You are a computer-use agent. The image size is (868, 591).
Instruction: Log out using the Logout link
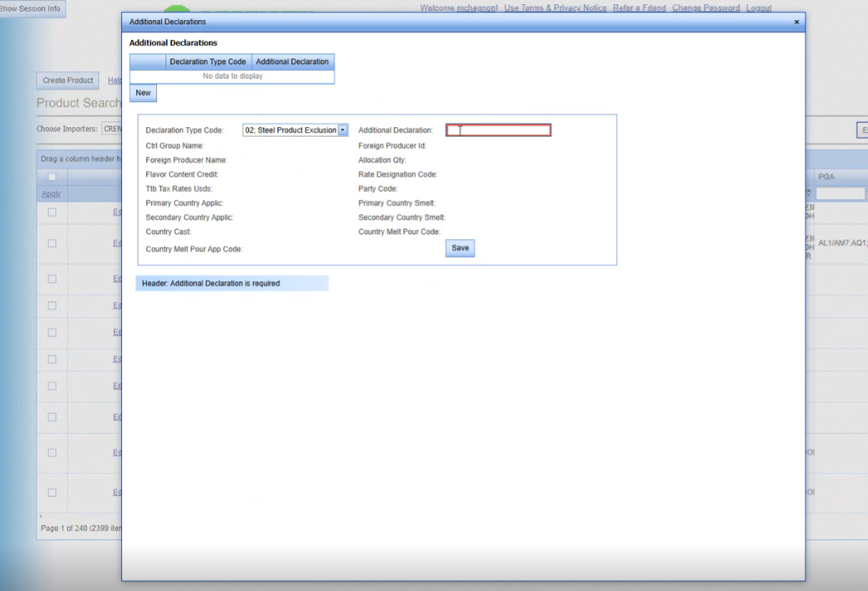758,8
